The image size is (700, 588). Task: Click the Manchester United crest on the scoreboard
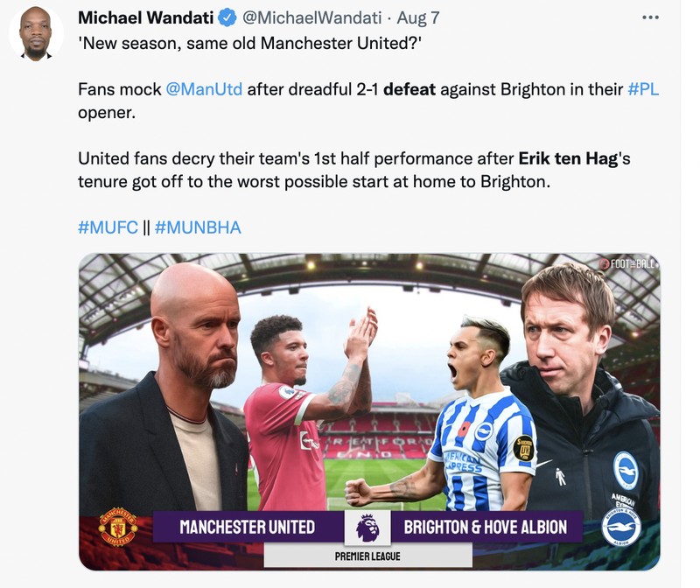click(x=120, y=526)
